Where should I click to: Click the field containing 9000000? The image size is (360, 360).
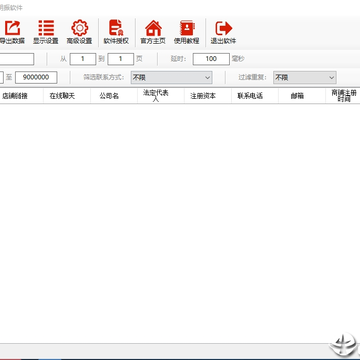36,77
